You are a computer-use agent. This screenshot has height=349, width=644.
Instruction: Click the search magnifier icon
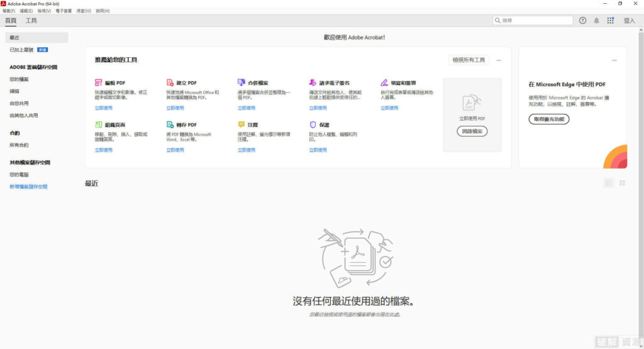coord(497,21)
